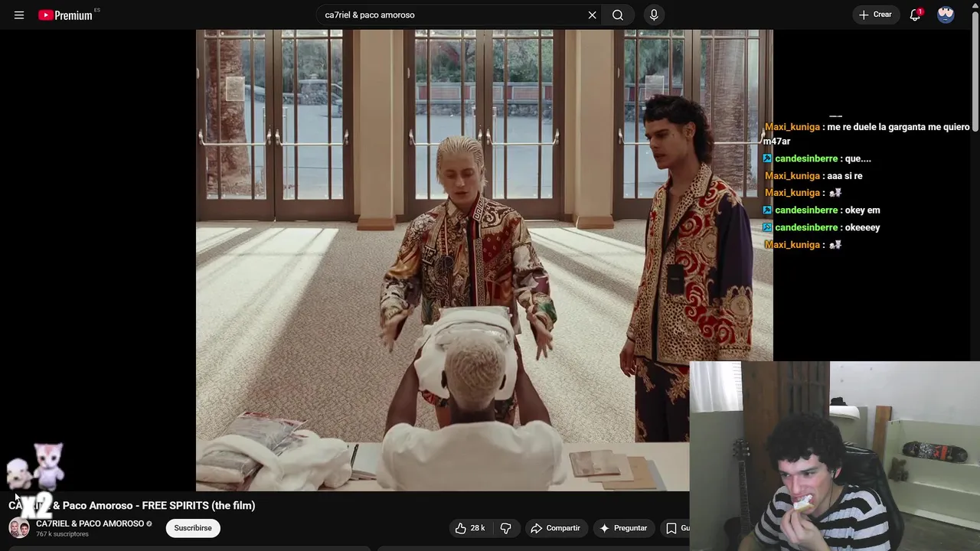Screen dimensions: 980x551
Task: Clear the search box text
Action: [592, 15]
